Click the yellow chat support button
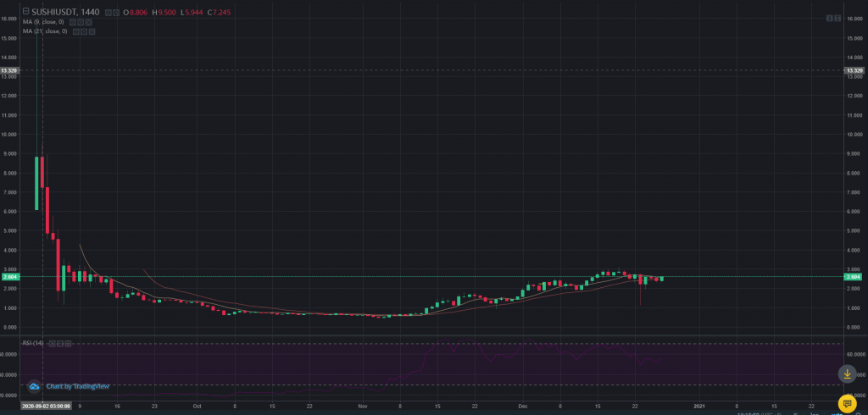The image size is (868, 415). pos(845,402)
